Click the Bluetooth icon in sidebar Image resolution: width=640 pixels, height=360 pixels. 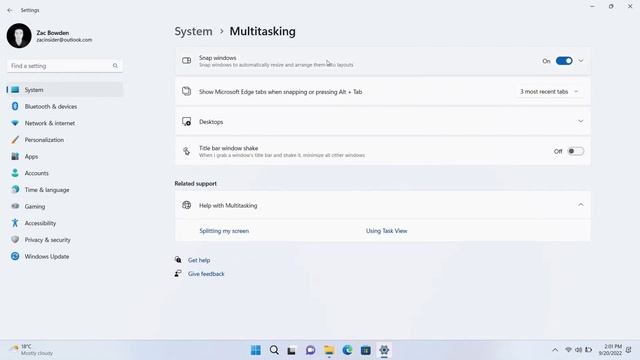point(15,106)
